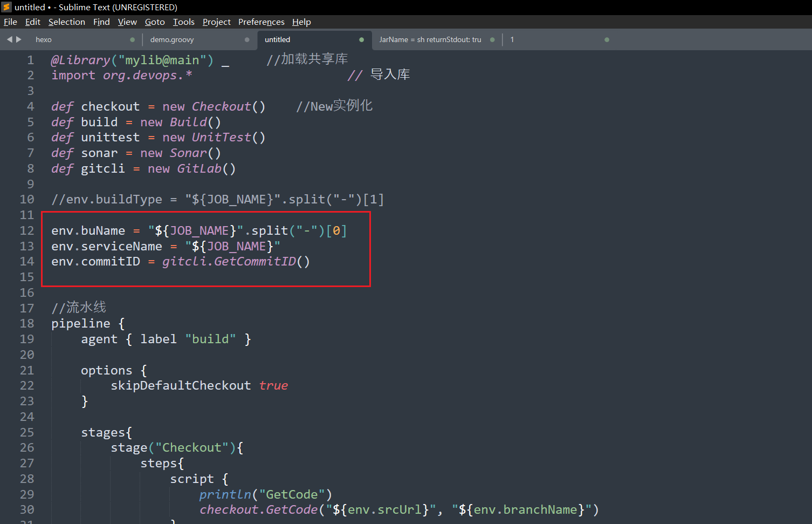Click the //加载共享库 comment
The height and width of the screenshot is (524, 812).
[307, 59]
